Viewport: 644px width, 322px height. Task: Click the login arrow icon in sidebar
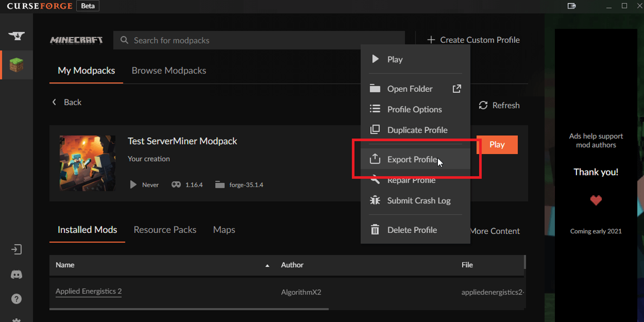point(16,250)
